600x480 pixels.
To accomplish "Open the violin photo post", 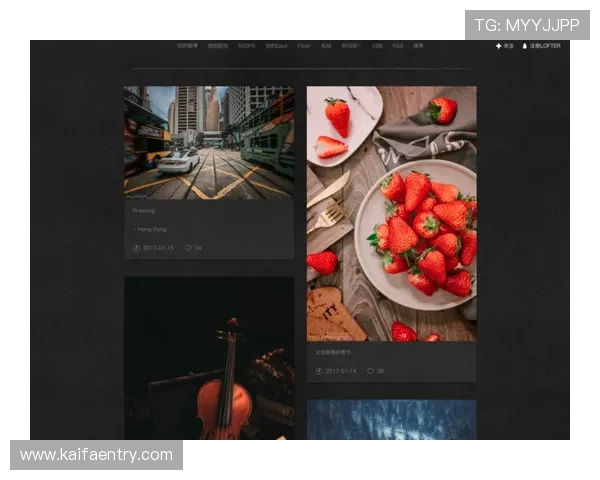I will coord(208,358).
